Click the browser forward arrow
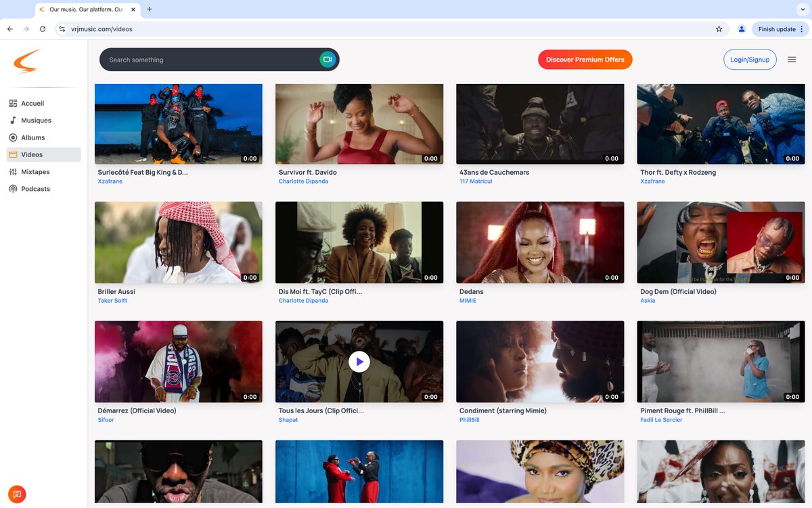This screenshot has width=812, height=508. click(26, 29)
